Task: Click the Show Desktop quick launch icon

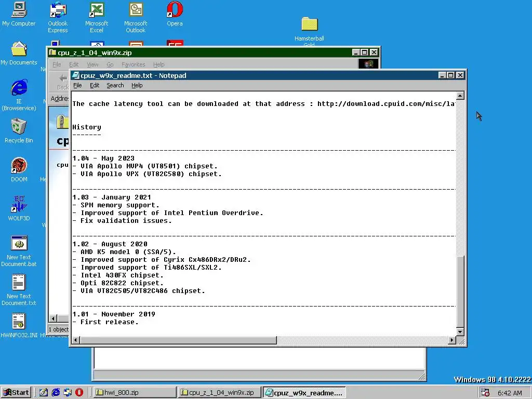Action: pyautogui.click(x=44, y=393)
